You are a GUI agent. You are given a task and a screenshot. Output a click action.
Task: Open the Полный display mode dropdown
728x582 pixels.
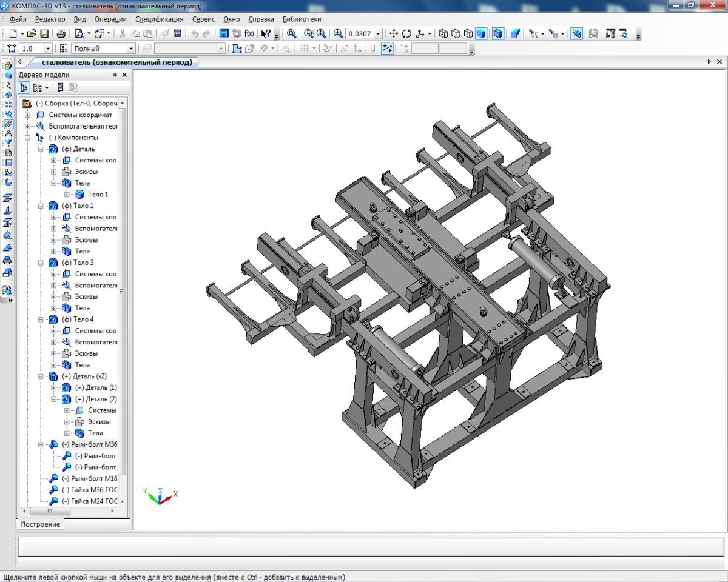pos(130,48)
